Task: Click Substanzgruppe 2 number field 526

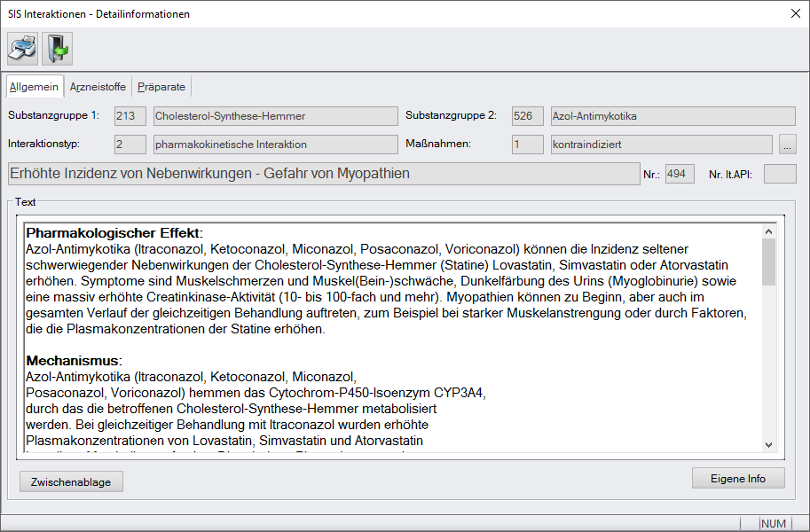Action: 527,116
